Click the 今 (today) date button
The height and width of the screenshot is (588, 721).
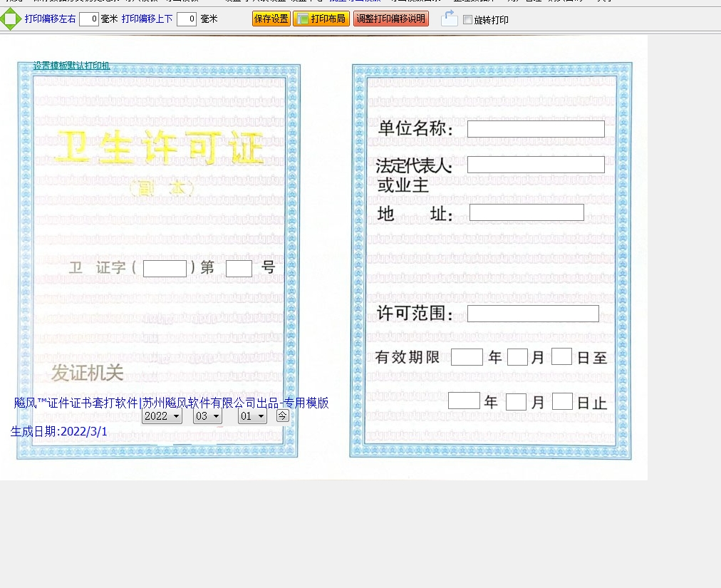click(283, 416)
